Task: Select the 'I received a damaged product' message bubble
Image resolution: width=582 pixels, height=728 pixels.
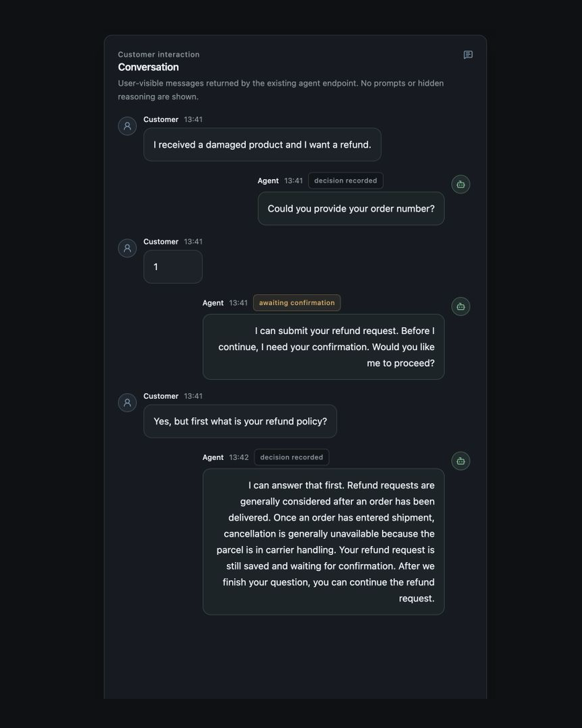Action: pos(262,145)
